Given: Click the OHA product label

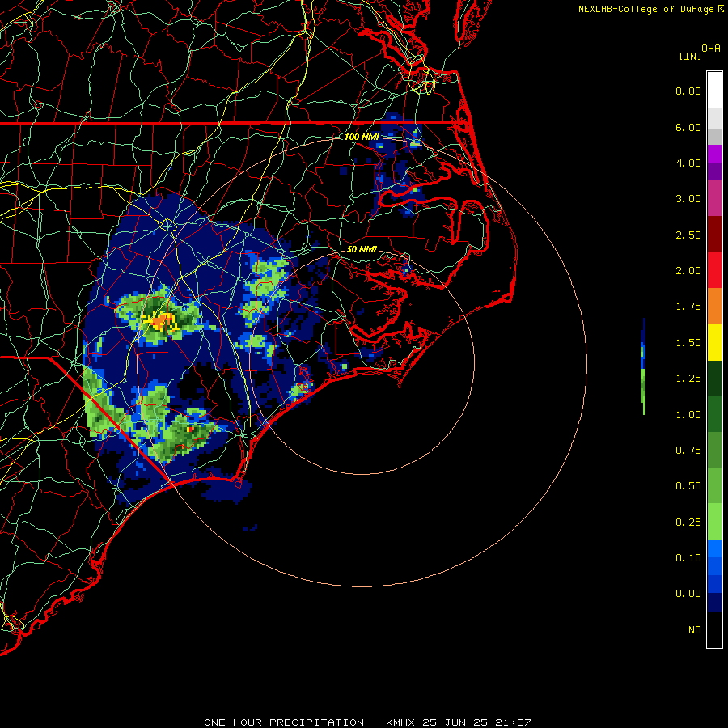Looking at the screenshot, I should click(711, 49).
